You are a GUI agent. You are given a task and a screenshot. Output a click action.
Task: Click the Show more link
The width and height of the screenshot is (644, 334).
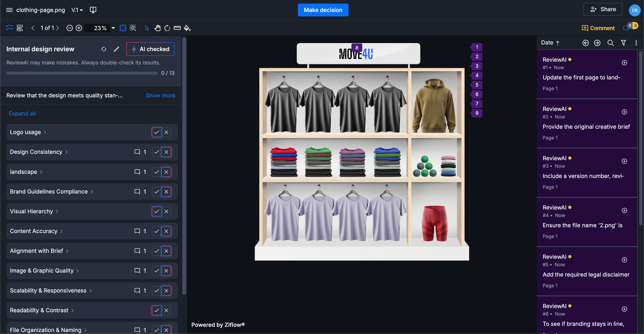click(x=161, y=95)
